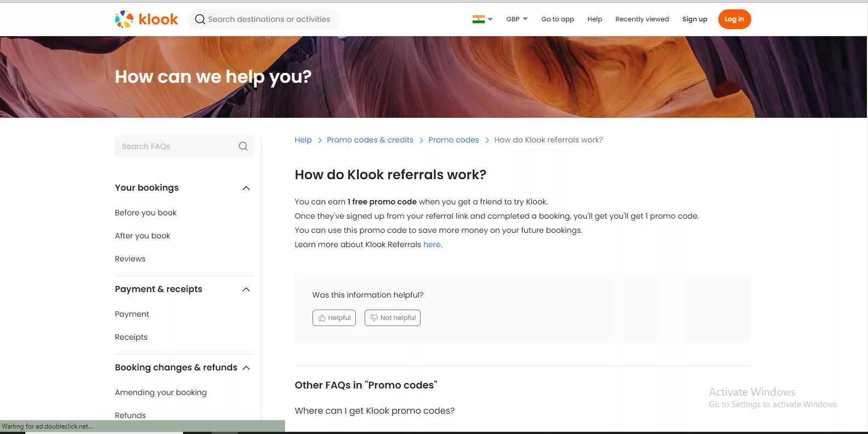Image resolution: width=868 pixels, height=434 pixels.
Task: Collapse the Payment & receipts section
Action: [x=246, y=289]
